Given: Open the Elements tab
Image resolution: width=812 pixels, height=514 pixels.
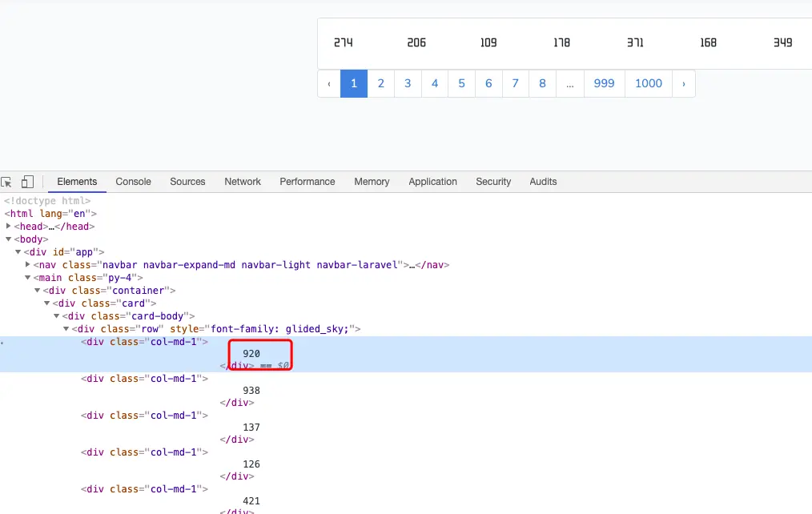Looking at the screenshot, I should (77, 182).
